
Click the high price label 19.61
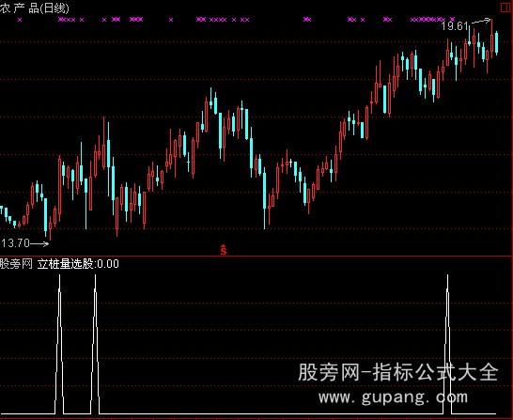pyautogui.click(x=455, y=26)
